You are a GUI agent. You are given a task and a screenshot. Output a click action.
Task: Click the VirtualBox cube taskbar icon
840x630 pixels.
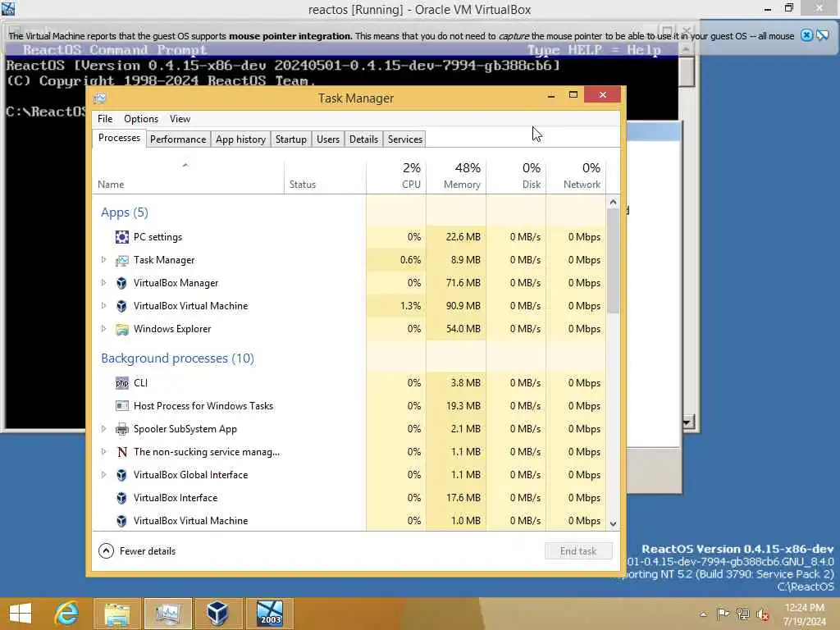[x=217, y=614]
